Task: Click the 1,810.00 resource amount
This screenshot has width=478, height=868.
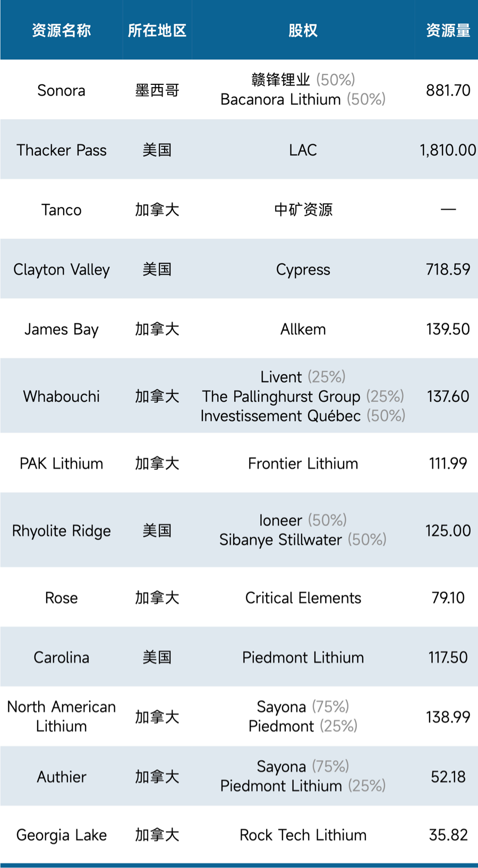Action: pyautogui.click(x=448, y=150)
